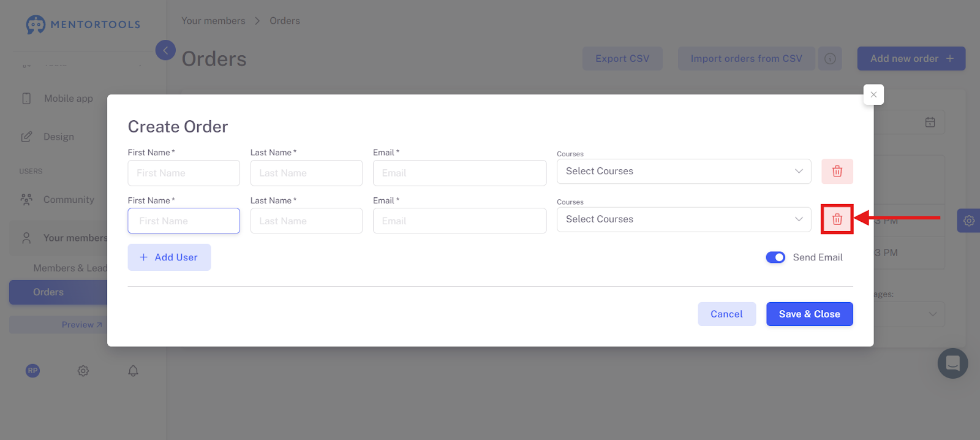Focus the second row Email field

pos(459,221)
